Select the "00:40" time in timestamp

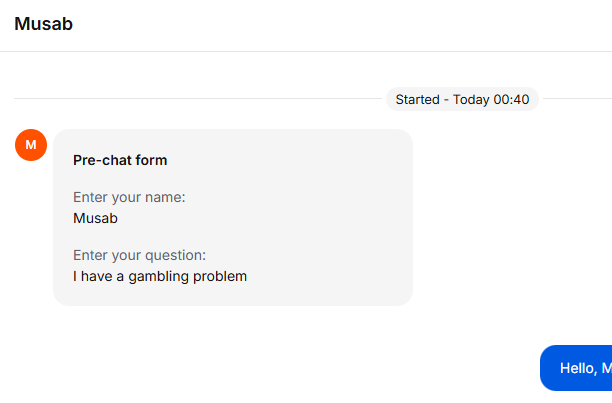(x=511, y=99)
